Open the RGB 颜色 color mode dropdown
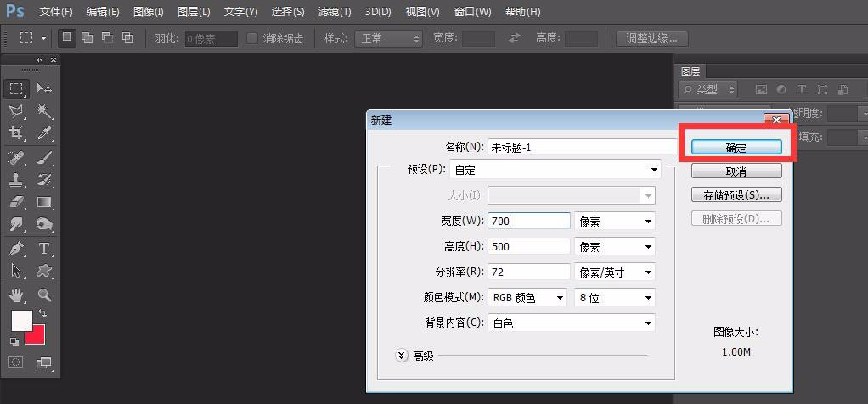Image resolution: width=868 pixels, height=404 pixels. (527, 298)
